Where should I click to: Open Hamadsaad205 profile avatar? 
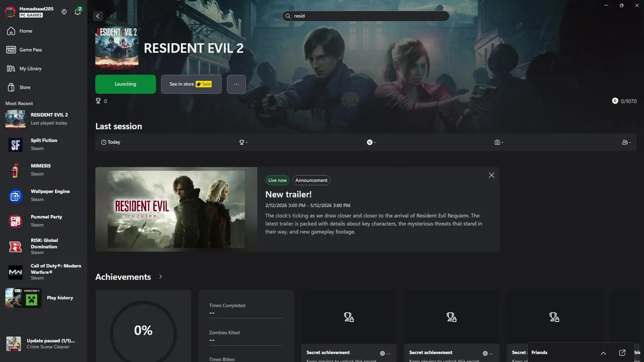coord(10,12)
